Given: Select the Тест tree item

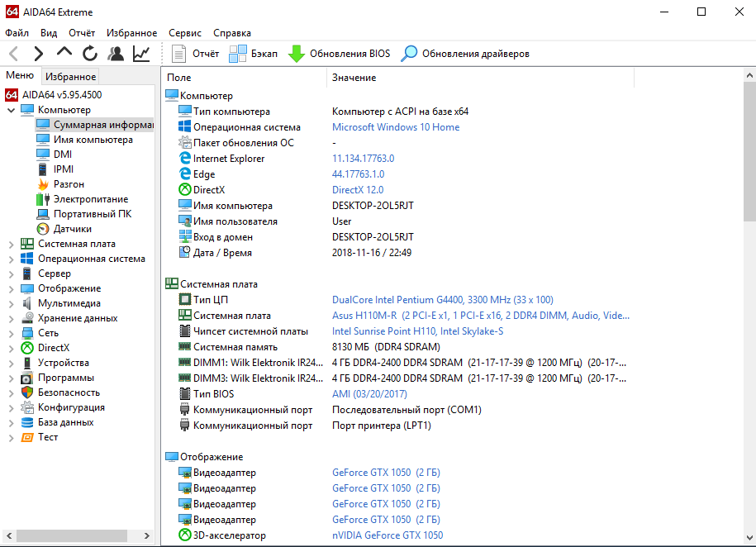Looking at the screenshot, I should [x=39, y=437].
